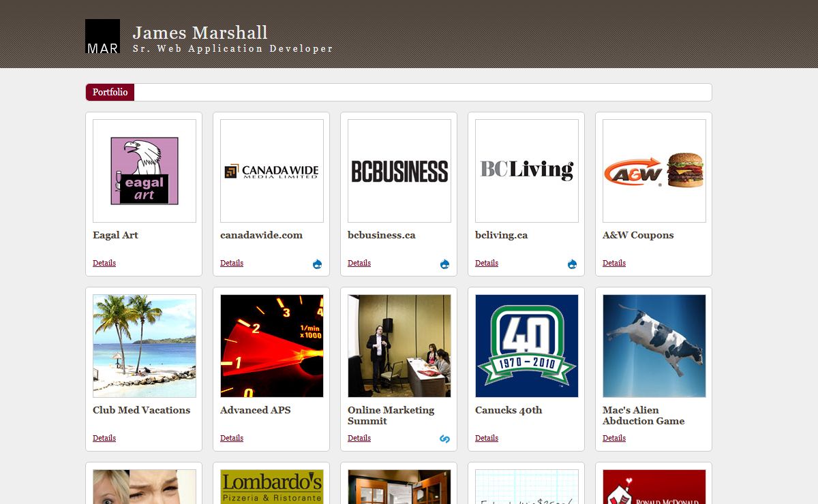Click the Club Med Vacations title
Image resolution: width=818 pixels, height=504 pixels.
pos(141,410)
